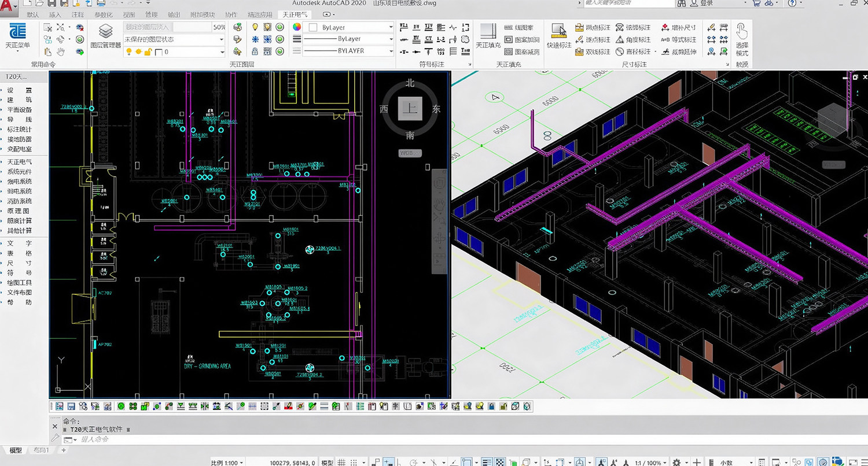Toggle the 模型 model space button in status bar
868x466 pixels.
[x=327, y=463]
